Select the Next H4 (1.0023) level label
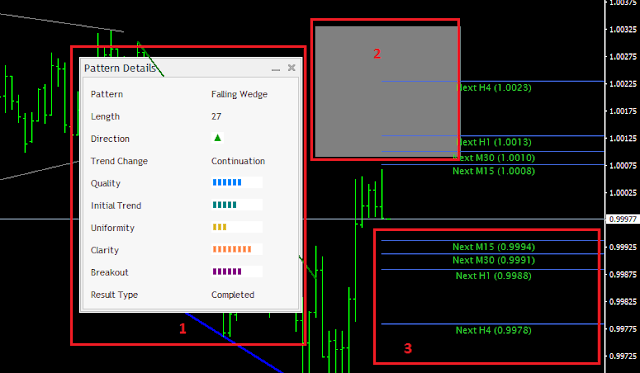Screen dimensions: 640x373 (x=493, y=88)
